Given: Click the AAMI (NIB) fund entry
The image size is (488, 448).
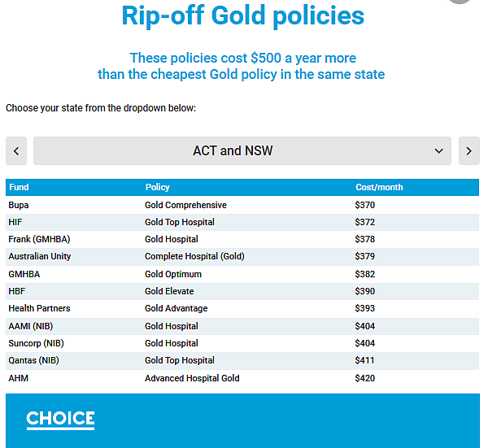Looking at the screenshot, I should point(31,326).
